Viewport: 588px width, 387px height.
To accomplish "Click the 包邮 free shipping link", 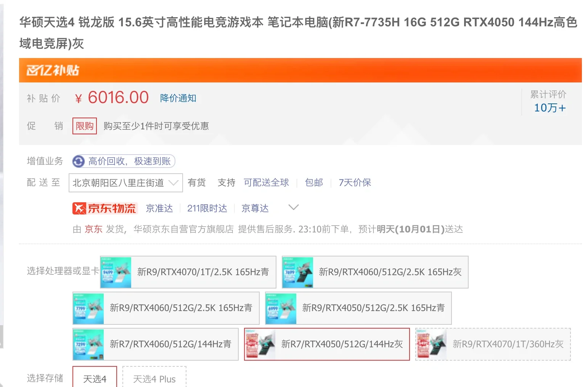I will coord(314,183).
